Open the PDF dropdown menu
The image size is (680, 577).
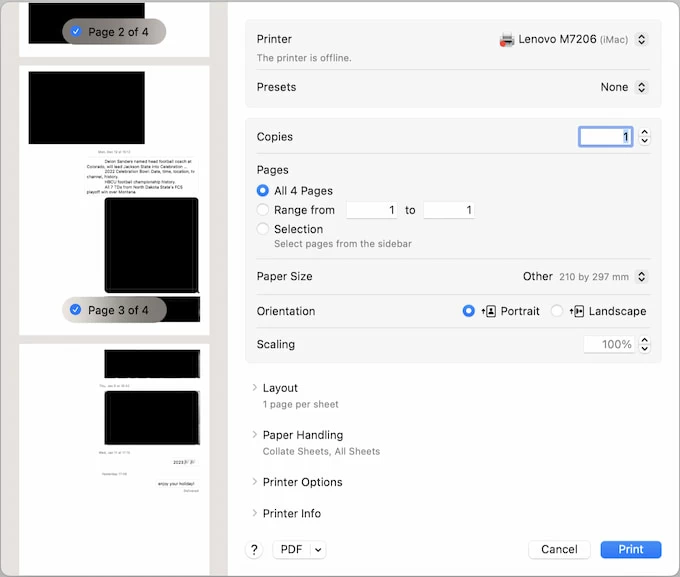coord(299,549)
